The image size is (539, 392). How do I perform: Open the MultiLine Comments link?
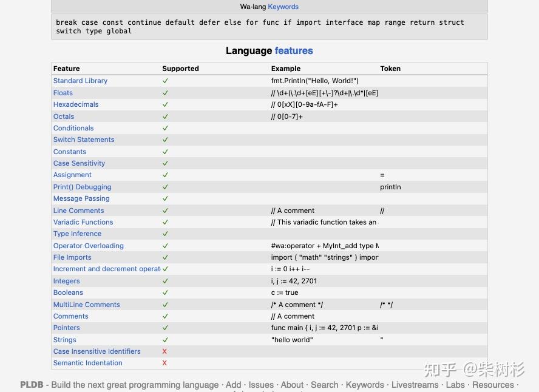point(87,305)
